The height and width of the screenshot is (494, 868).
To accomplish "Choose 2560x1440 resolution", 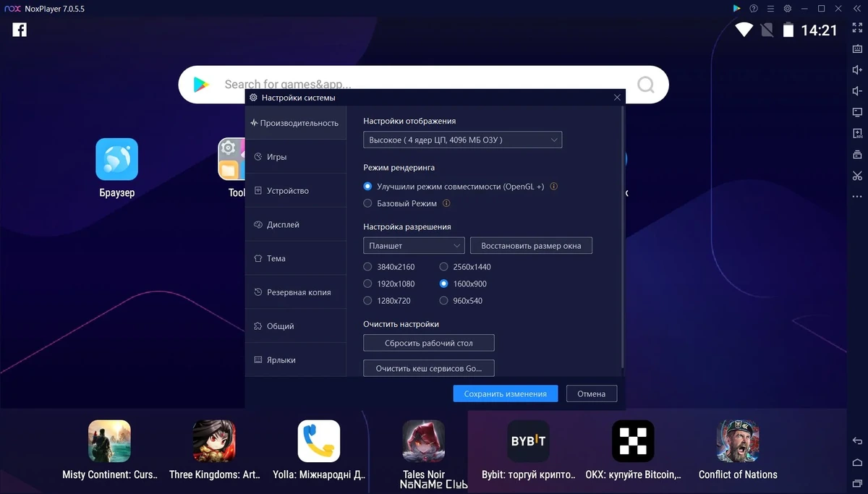I will coord(444,267).
